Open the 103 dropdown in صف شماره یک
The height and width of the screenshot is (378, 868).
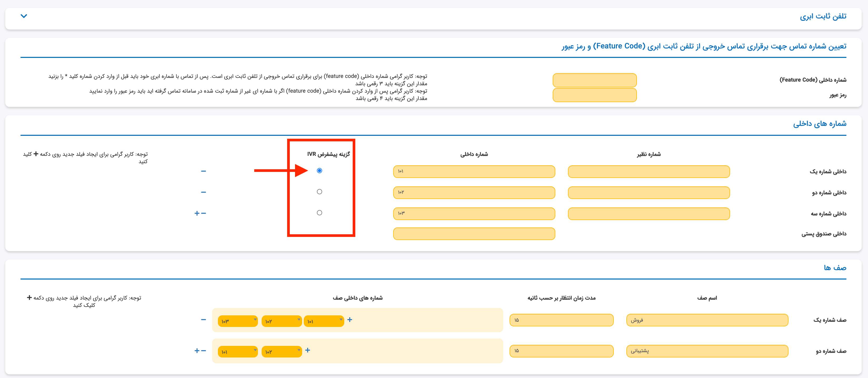238,321
